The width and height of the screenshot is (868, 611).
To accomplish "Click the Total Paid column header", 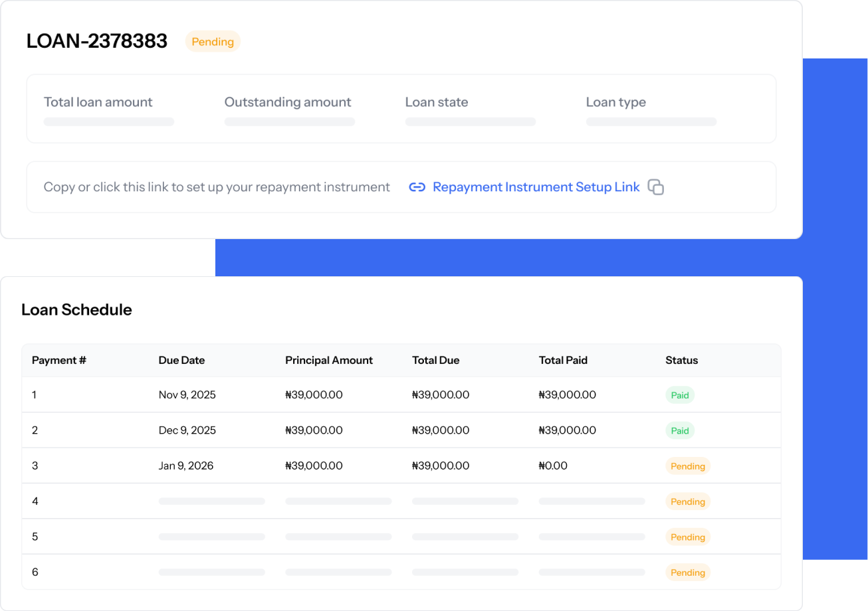I will tap(563, 360).
